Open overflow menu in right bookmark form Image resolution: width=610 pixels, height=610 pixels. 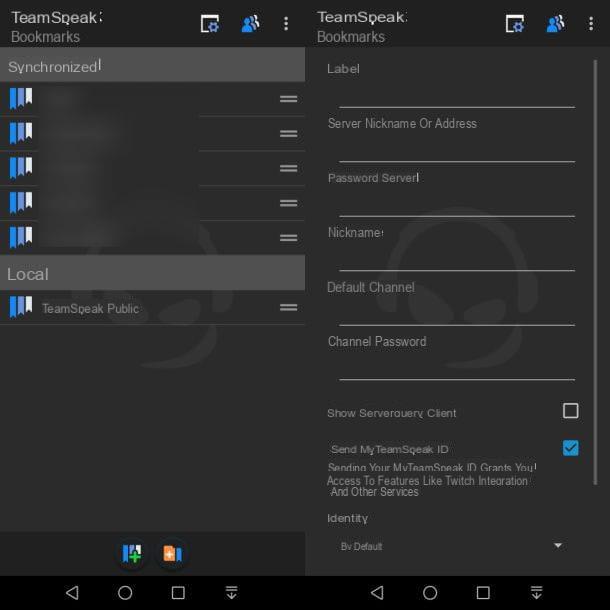591,24
